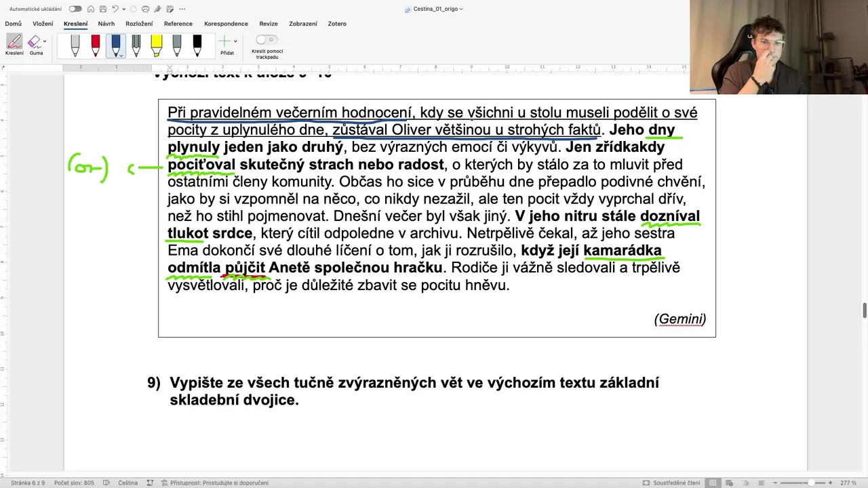Click the underlined word (Gemini) in document
Screen dimensions: 868x488
click(680, 319)
